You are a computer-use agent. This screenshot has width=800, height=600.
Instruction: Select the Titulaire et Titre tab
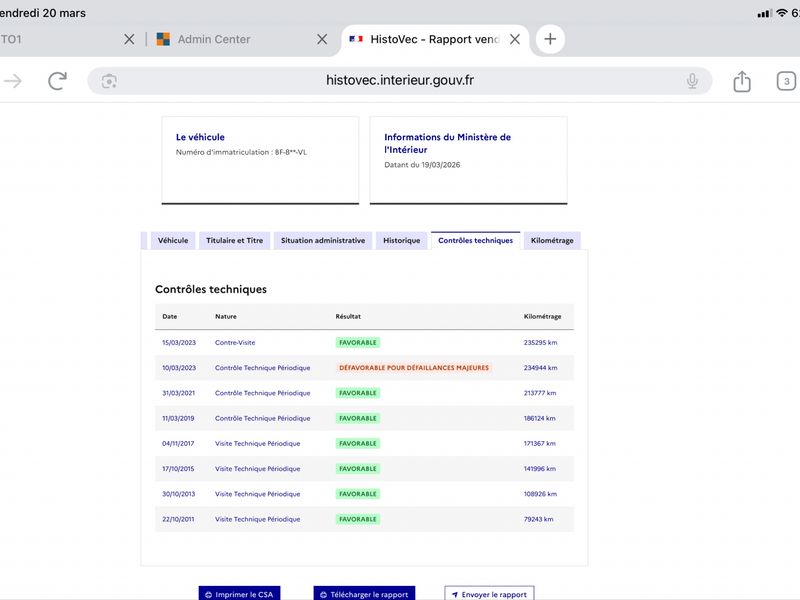point(234,241)
